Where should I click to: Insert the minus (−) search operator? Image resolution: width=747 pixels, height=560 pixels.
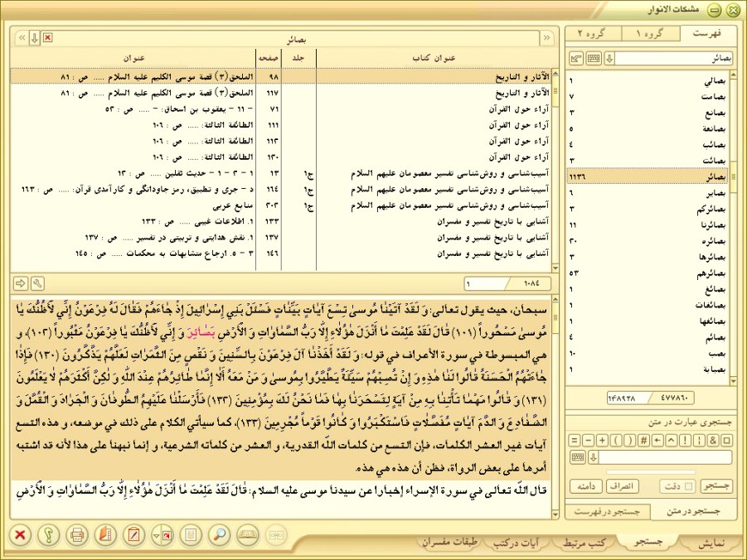589,441
